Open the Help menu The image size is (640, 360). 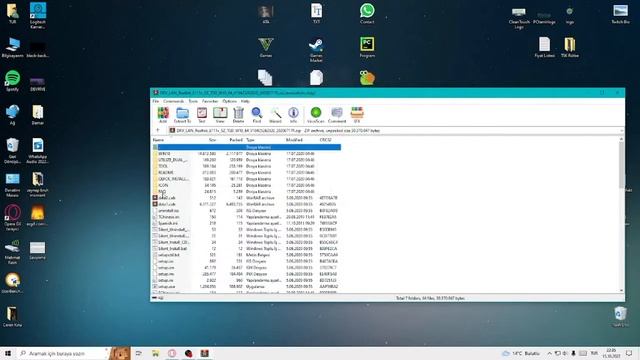tap(245, 101)
